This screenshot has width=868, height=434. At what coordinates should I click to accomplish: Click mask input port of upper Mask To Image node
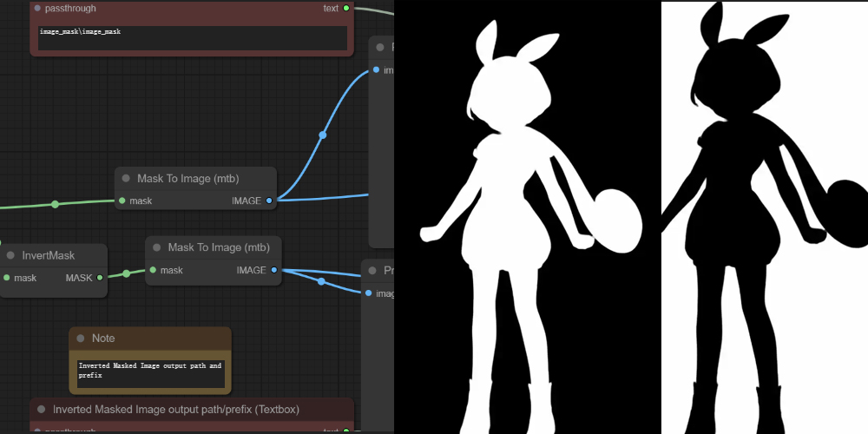pos(122,201)
